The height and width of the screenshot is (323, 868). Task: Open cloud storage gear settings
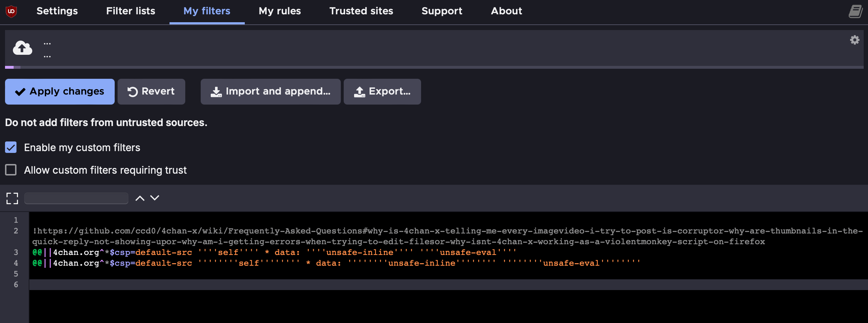(855, 40)
